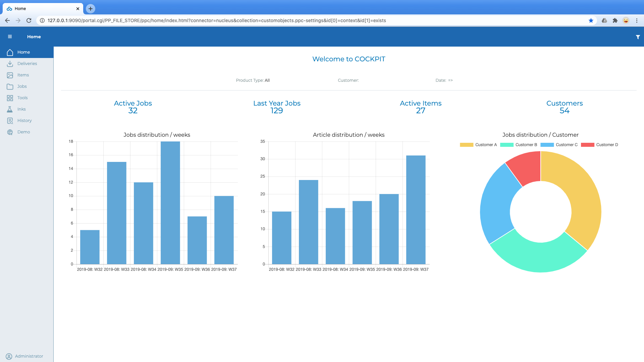Click the hamburger menu icon
This screenshot has width=644, height=362.
coord(10,37)
